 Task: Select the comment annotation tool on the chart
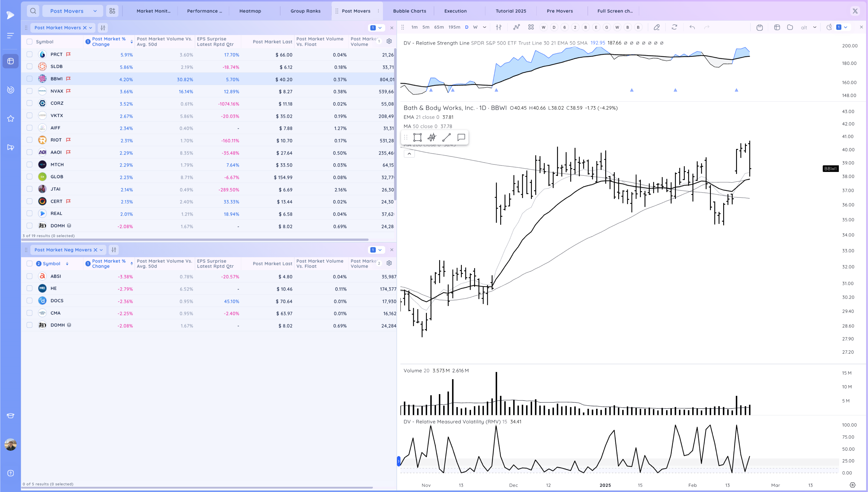(461, 137)
